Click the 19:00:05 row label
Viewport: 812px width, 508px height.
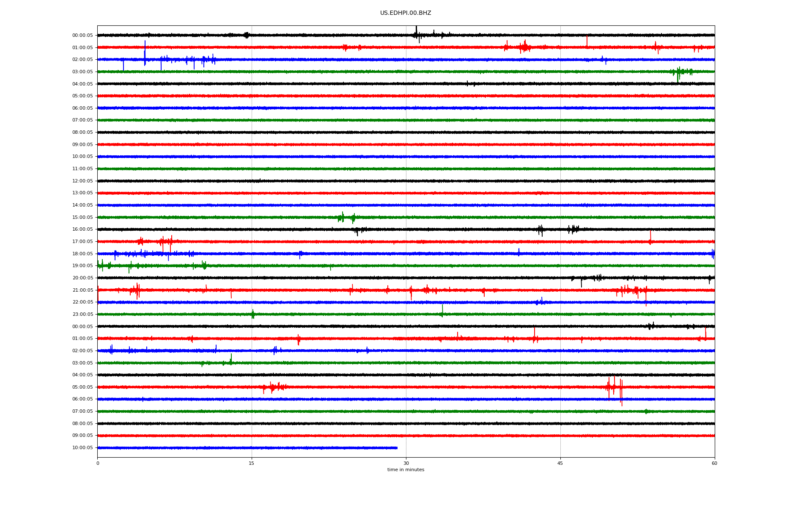(82, 266)
